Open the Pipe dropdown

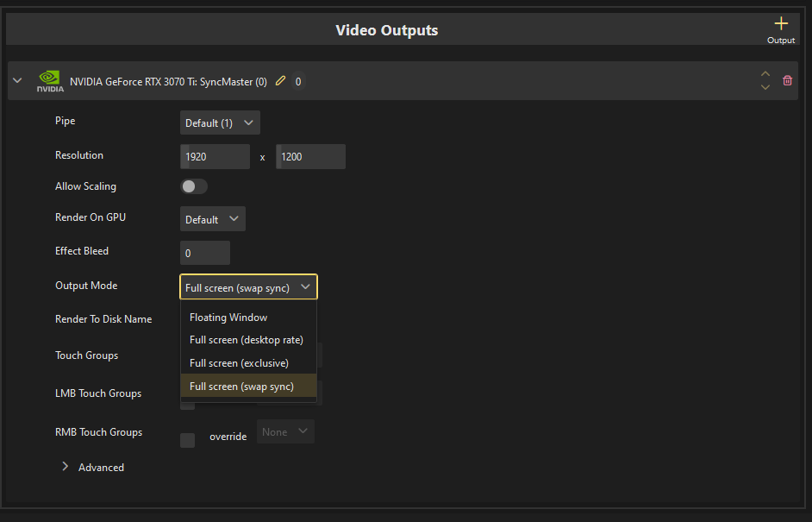point(220,123)
